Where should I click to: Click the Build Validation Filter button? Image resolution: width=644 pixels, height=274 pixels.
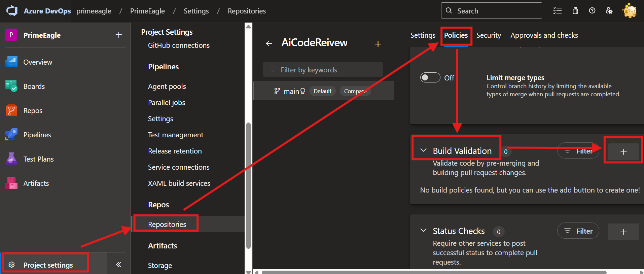point(578,151)
